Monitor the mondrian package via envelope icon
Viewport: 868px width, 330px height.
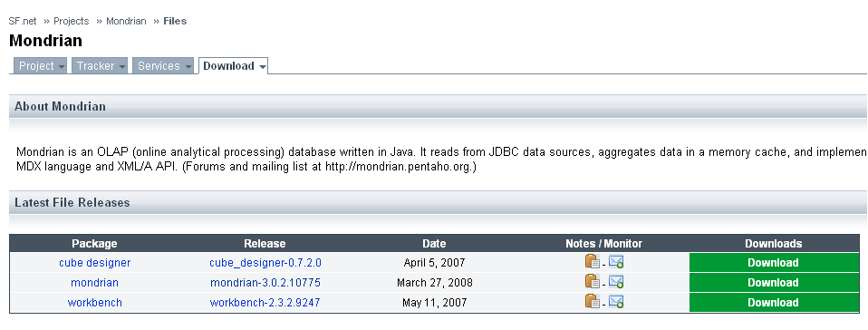click(x=616, y=282)
